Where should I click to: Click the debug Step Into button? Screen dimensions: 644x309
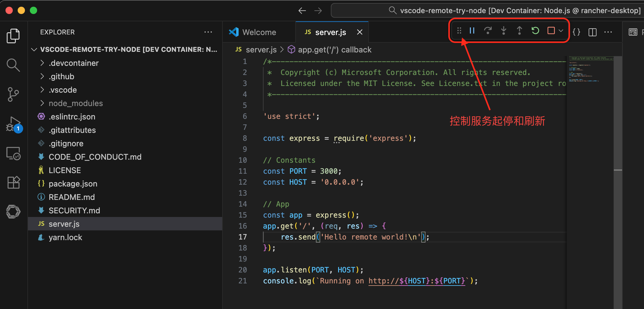click(504, 31)
